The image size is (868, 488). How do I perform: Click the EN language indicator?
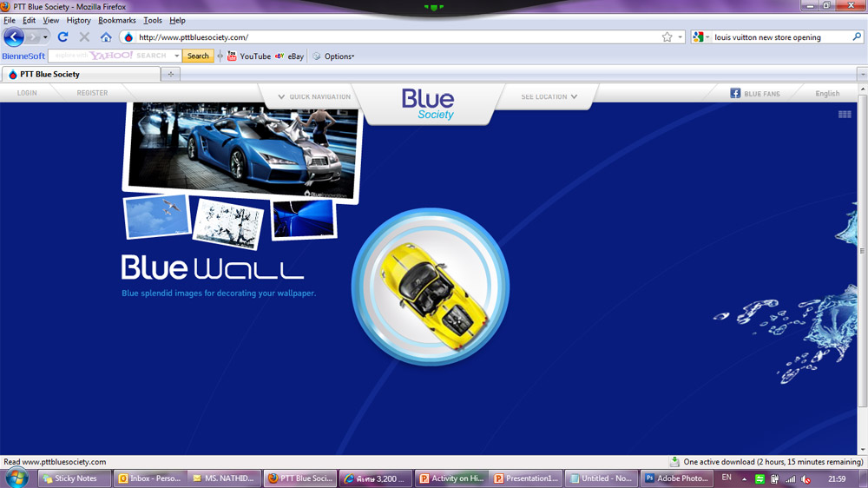[727, 478]
